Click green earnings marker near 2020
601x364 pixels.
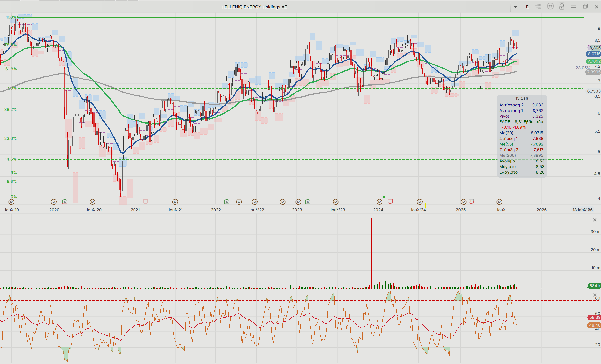click(65, 202)
